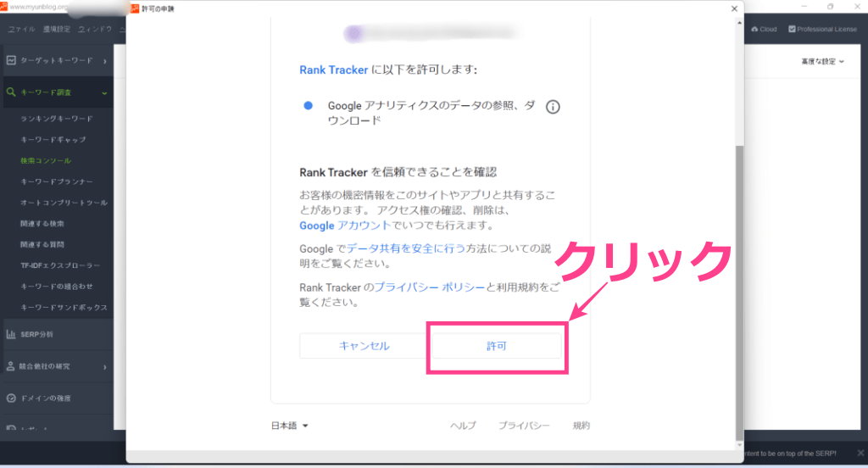Open the プライバシー ポリシー link
868x468 pixels.
tap(430, 287)
